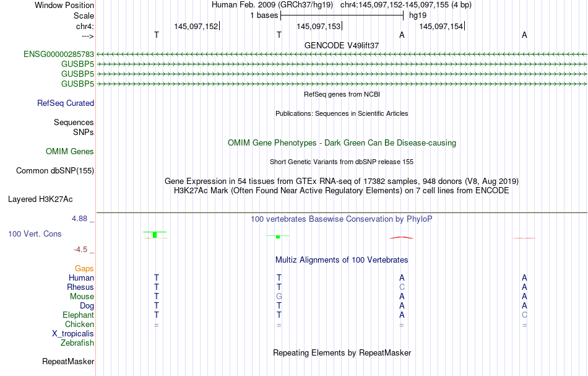
Task: Click the RepeatMasker track label
Action: click(x=68, y=361)
